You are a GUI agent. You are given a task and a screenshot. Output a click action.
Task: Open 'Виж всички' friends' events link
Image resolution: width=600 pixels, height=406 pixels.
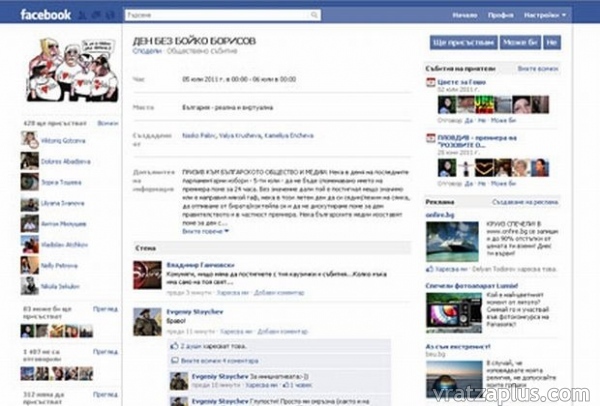click(x=538, y=69)
